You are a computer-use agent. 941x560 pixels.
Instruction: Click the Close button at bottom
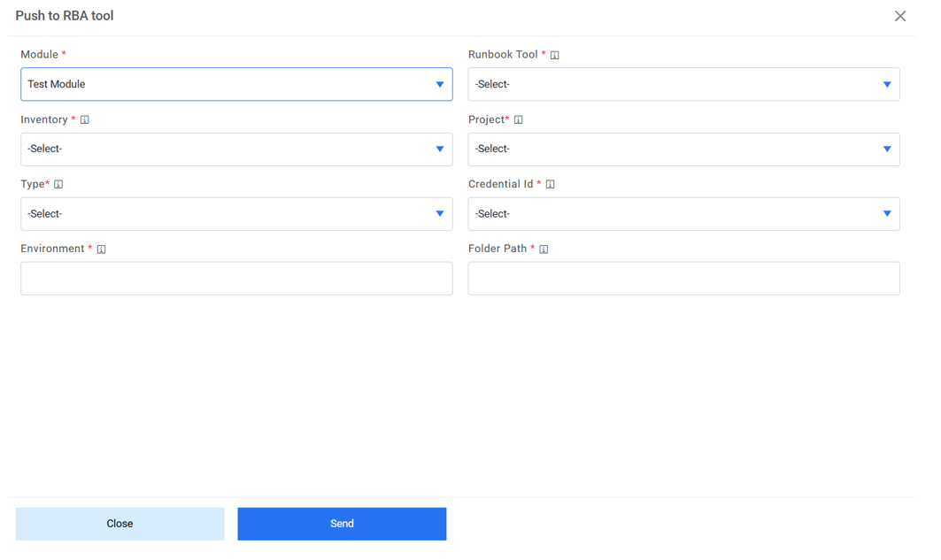(120, 524)
